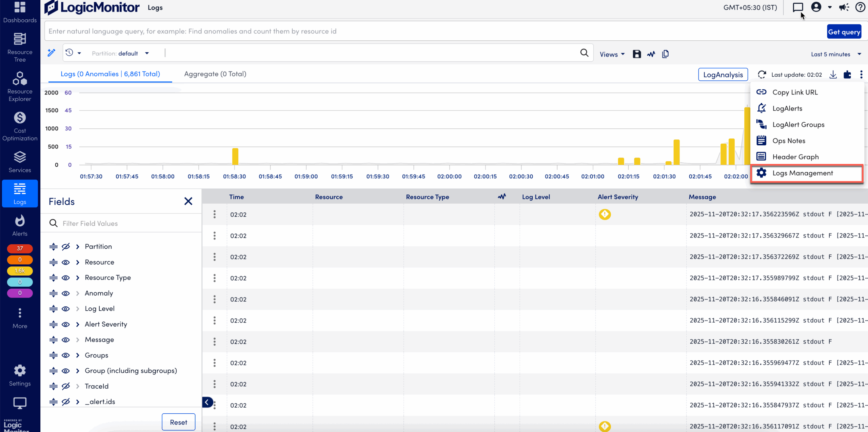The image size is (868, 432).
Task: Show the hidden TraceId field
Action: [65, 386]
